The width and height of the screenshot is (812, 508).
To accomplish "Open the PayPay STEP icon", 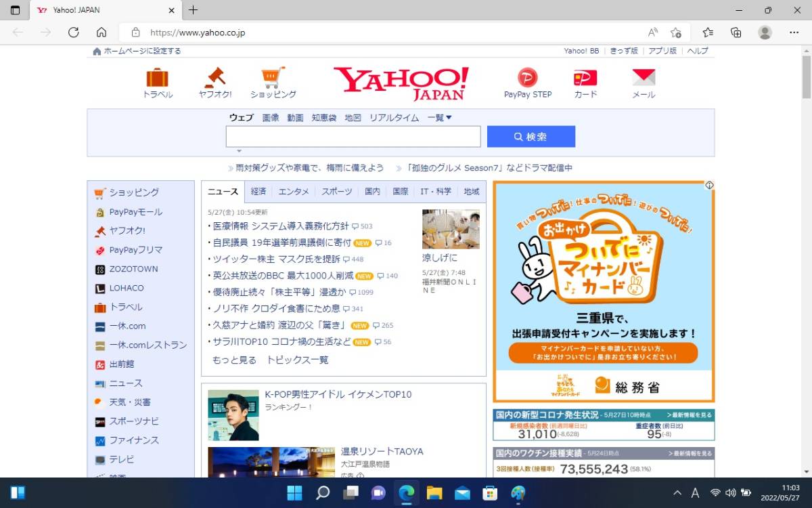I will point(528,77).
